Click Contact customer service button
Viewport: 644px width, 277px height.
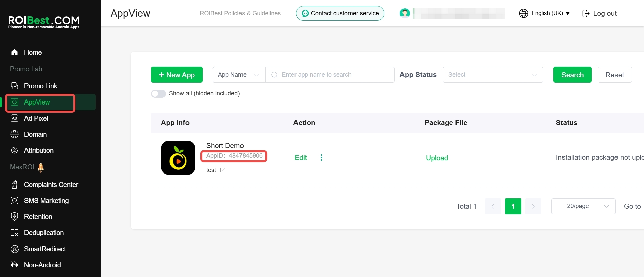[340, 13]
